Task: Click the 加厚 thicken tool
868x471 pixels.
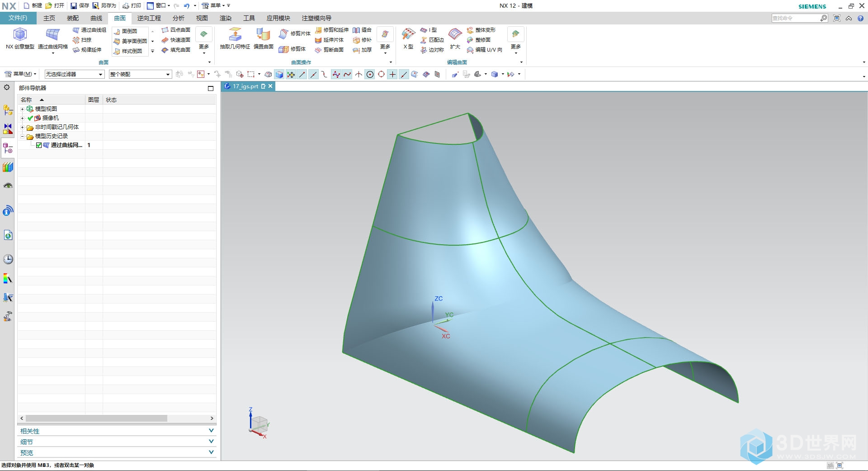Action: 362,50
